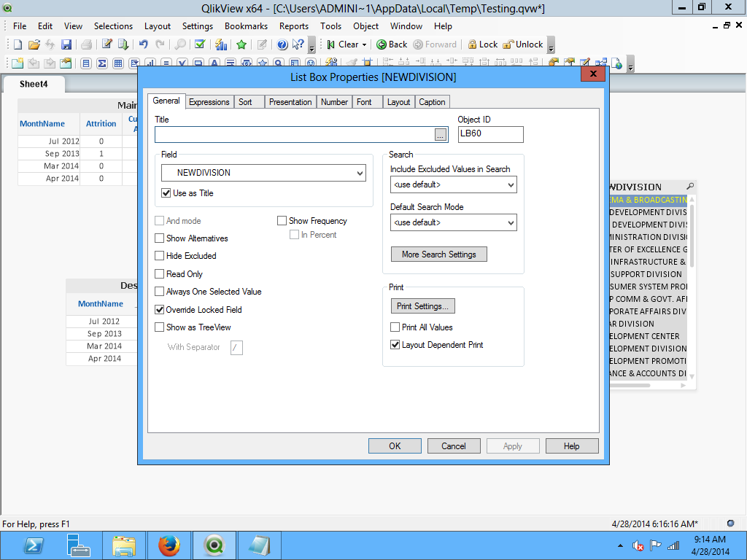747x560 pixels.
Task: Click the green star bookmark icon
Action: tap(241, 44)
